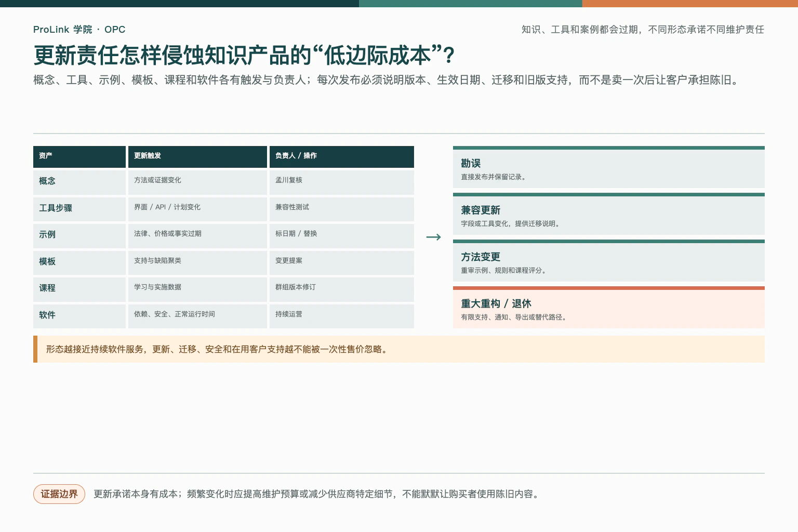Click the 更新触发 column header
The height and width of the screenshot is (532, 798).
(x=197, y=156)
